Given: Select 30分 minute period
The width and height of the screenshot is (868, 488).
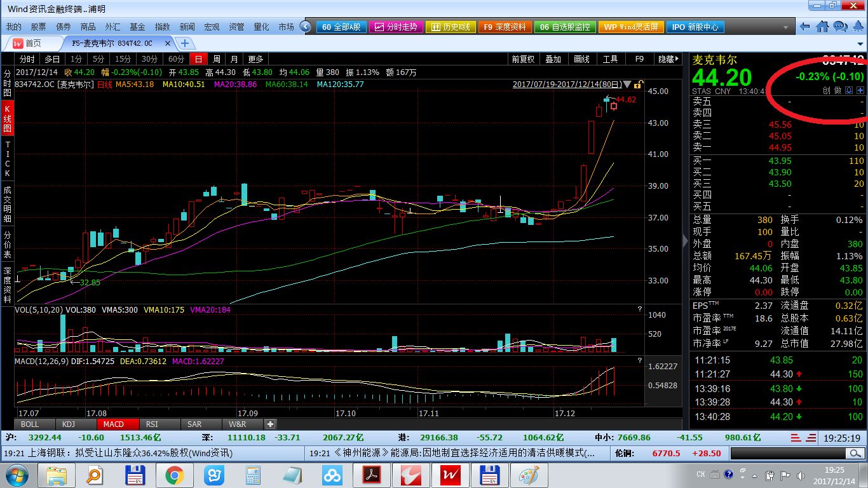Looking at the screenshot, I should [149, 59].
